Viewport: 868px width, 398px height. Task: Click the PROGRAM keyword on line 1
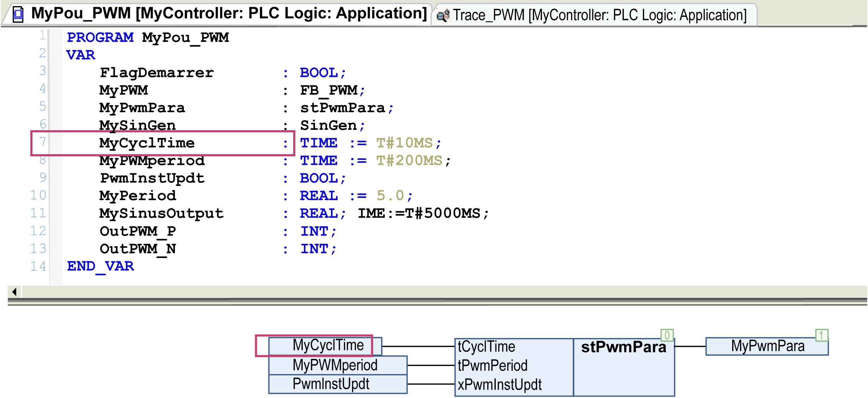[100, 37]
